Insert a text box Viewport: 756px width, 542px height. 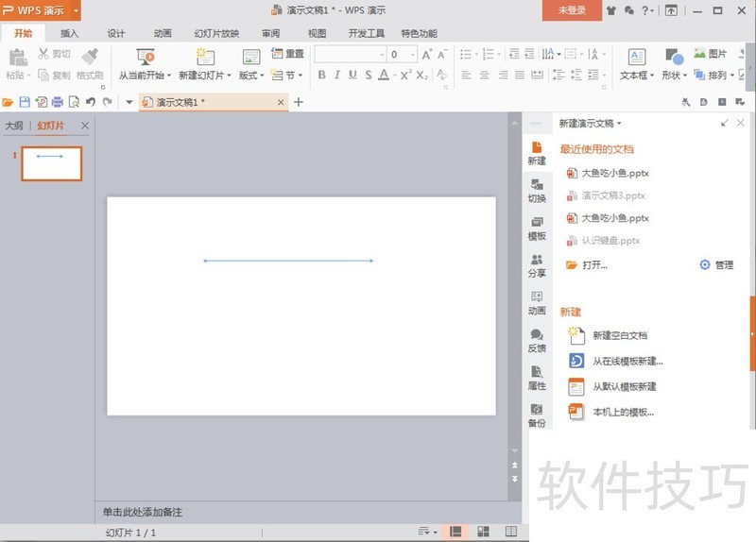point(636,63)
